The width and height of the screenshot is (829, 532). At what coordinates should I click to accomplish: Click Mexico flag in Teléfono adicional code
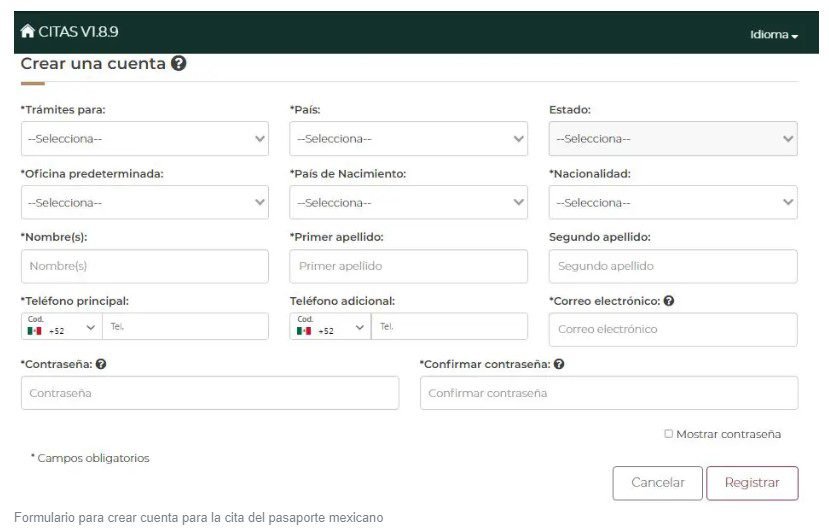[304, 331]
